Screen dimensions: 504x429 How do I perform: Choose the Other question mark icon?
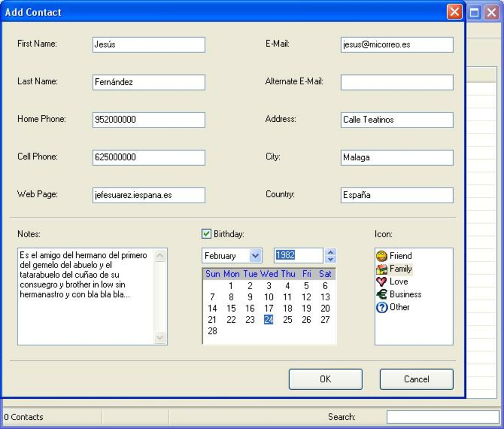pos(382,307)
